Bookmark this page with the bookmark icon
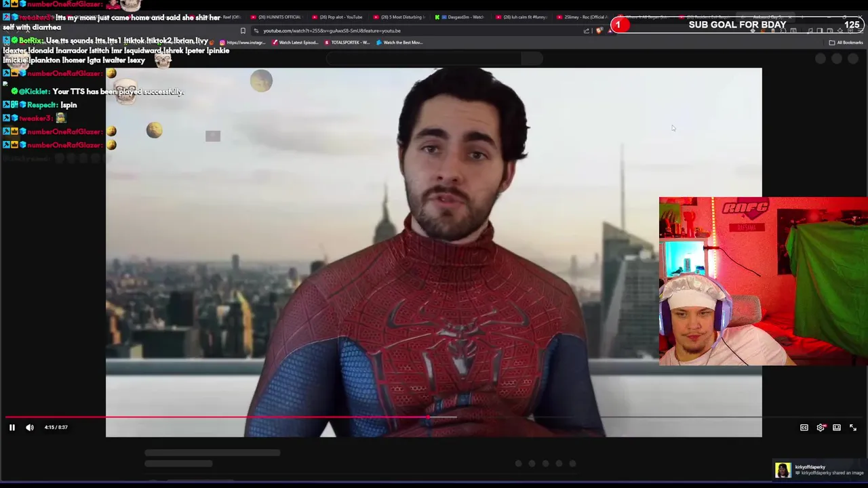 243,30
